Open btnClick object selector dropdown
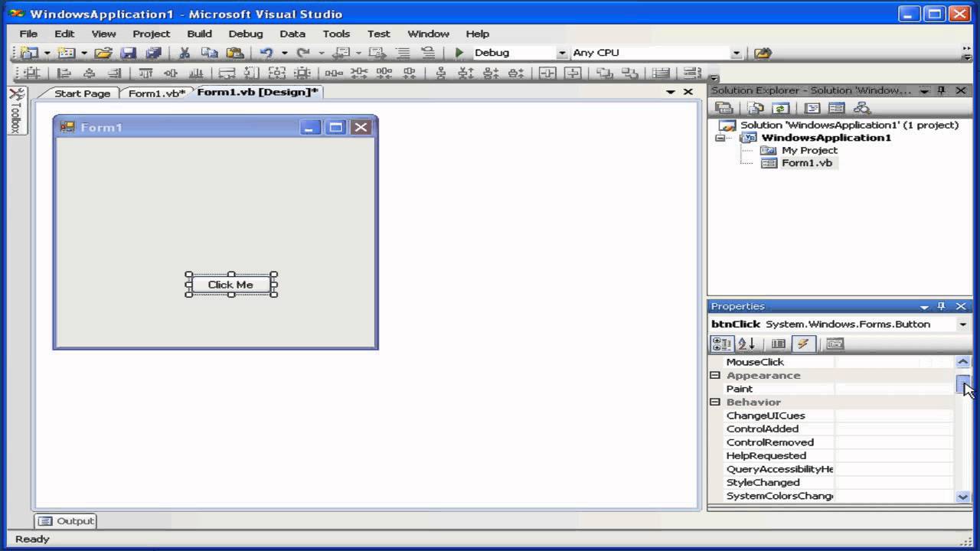The image size is (980, 551). tap(963, 324)
